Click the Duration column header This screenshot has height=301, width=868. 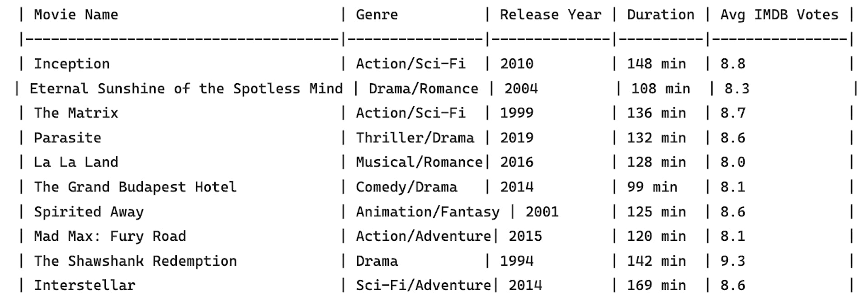(x=660, y=15)
